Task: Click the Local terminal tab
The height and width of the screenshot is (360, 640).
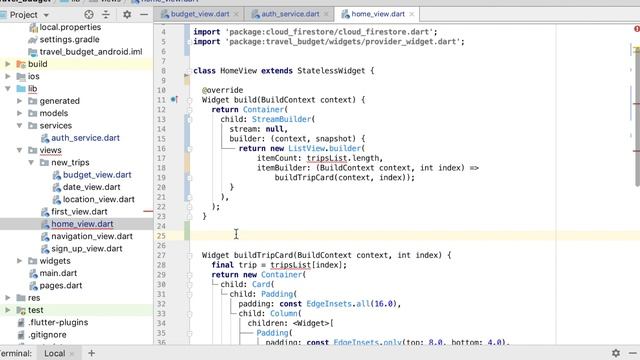Action: click(54, 353)
